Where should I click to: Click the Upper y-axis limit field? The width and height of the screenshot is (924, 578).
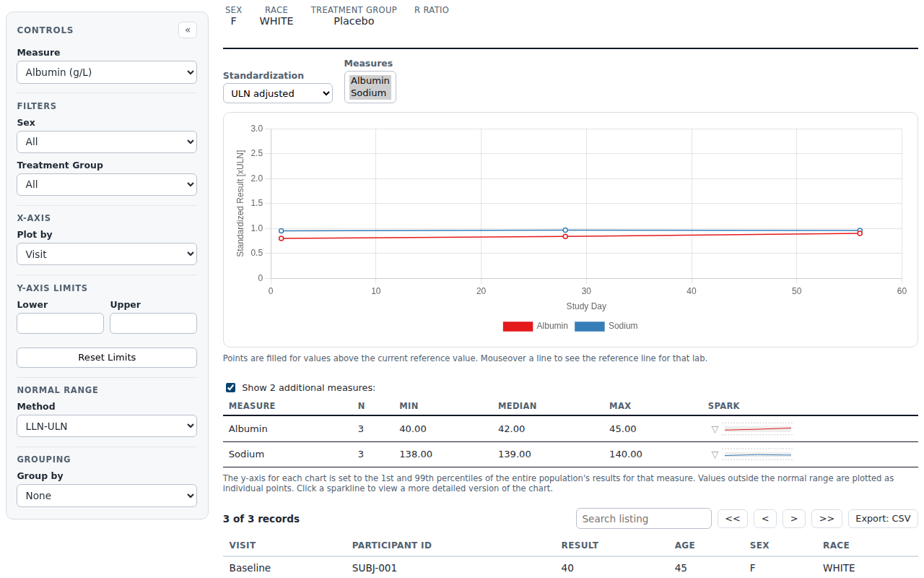(153, 323)
